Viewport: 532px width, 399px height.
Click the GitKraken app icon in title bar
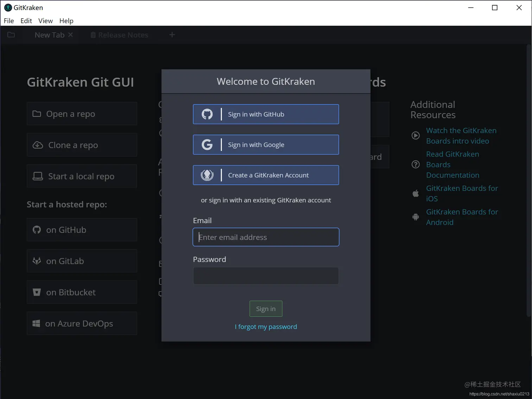(8, 7)
